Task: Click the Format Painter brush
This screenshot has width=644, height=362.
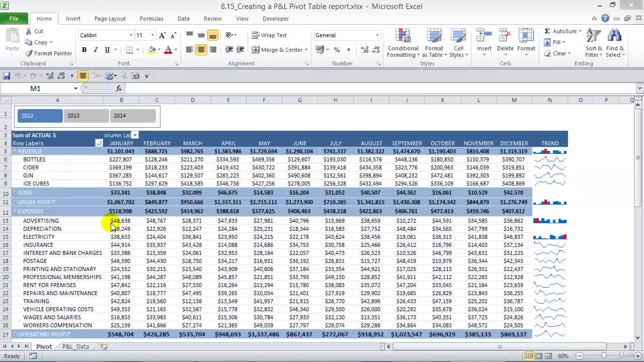Action: 29,53
